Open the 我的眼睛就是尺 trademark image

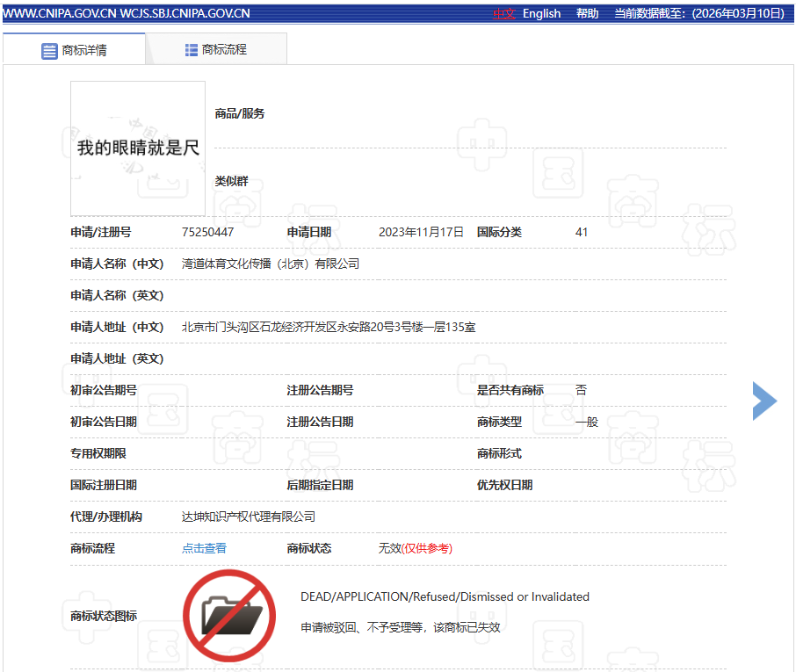pyautogui.click(x=138, y=148)
